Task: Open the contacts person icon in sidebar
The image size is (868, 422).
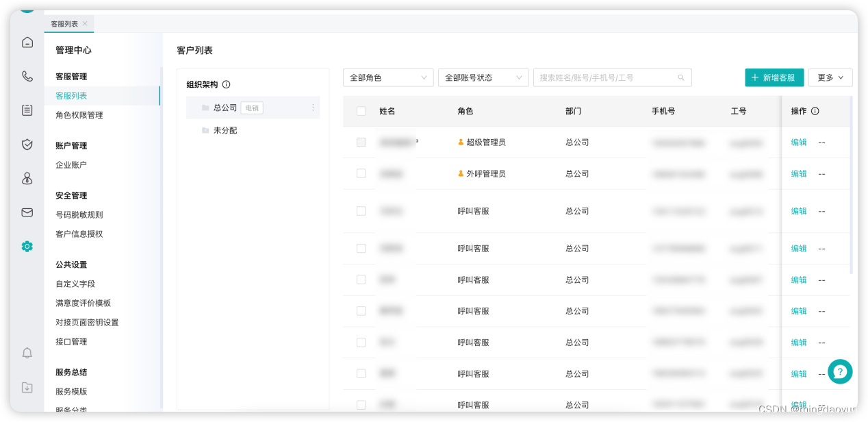Action: (27, 178)
